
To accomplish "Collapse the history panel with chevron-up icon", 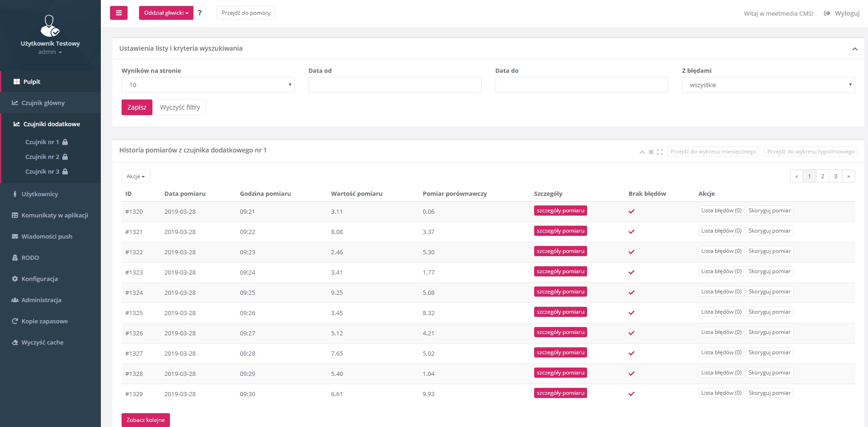I will tap(642, 152).
